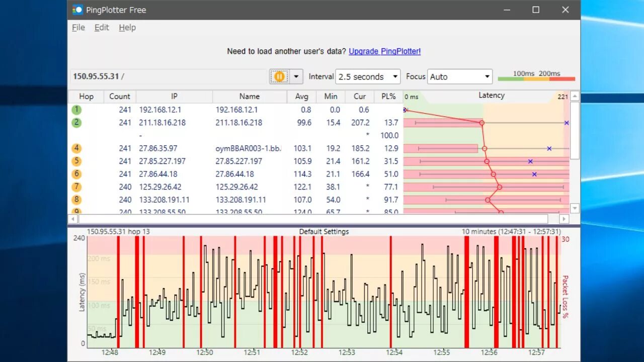644x362 pixels.
Task: Open the Interval 2.5 seconds dropdown
Action: coord(368,76)
